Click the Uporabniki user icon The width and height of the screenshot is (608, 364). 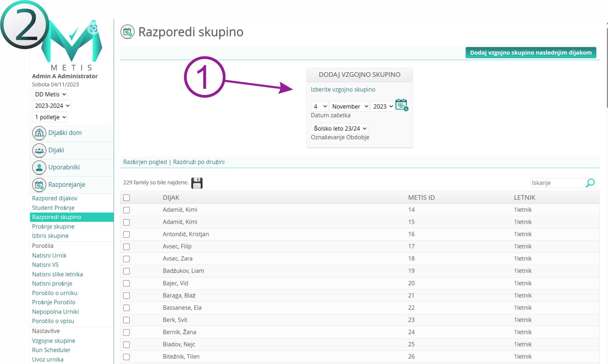[39, 168]
